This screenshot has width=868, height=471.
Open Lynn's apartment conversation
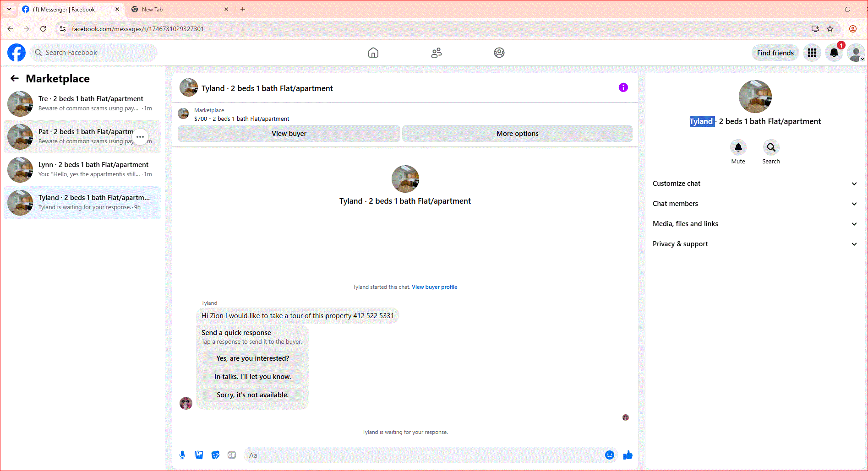pos(82,170)
